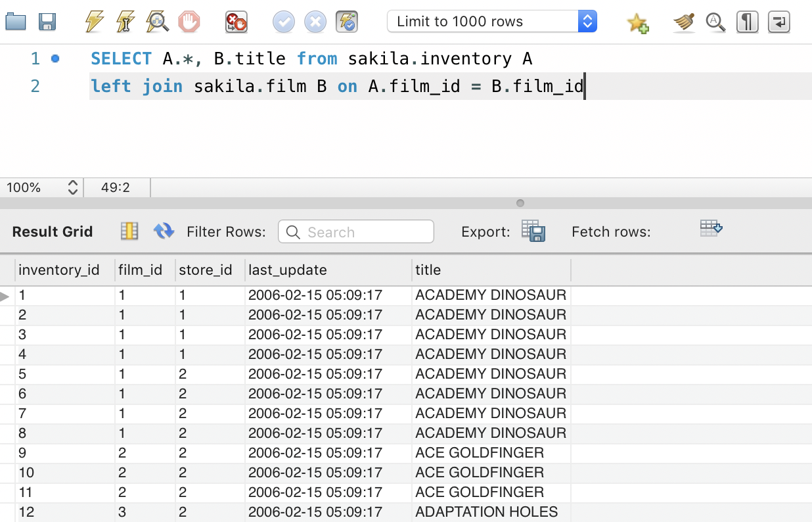Toggle invisible characters pilcrow icon
Image resolution: width=812 pixels, height=522 pixels.
coord(747,22)
